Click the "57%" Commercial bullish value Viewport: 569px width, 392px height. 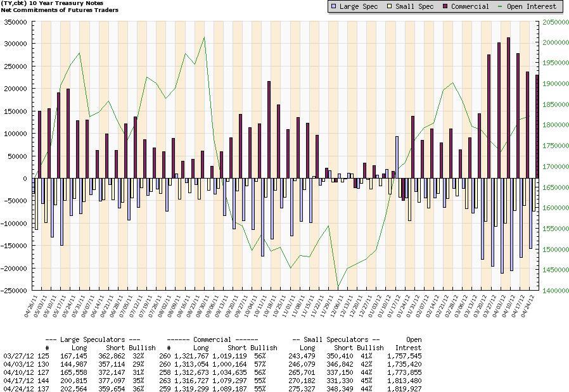click(260, 364)
